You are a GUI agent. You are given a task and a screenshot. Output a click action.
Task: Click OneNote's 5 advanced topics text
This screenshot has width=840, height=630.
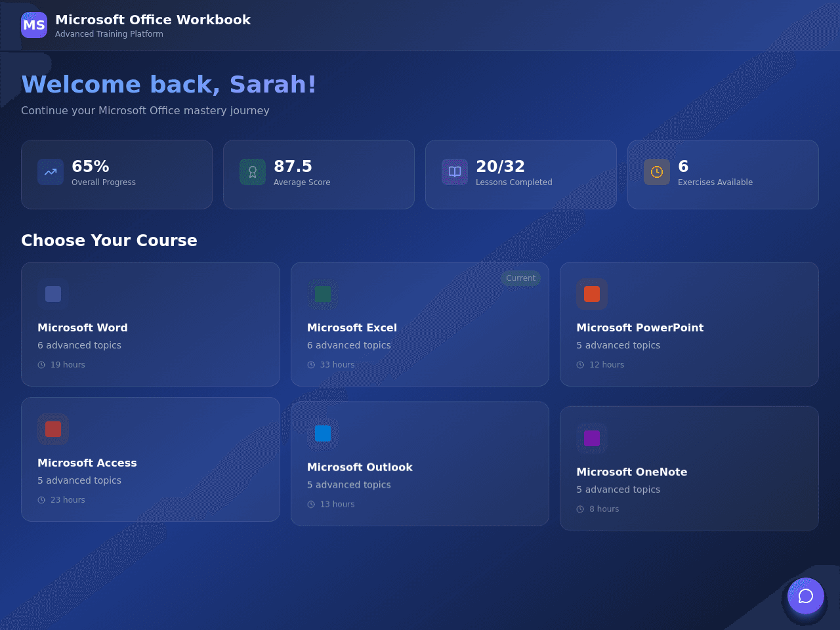point(618,490)
